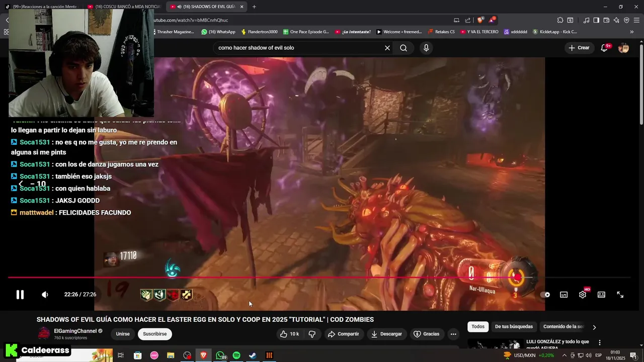644x362 pixels.
Task: Enter fullscreen mode
Action: coord(620,295)
